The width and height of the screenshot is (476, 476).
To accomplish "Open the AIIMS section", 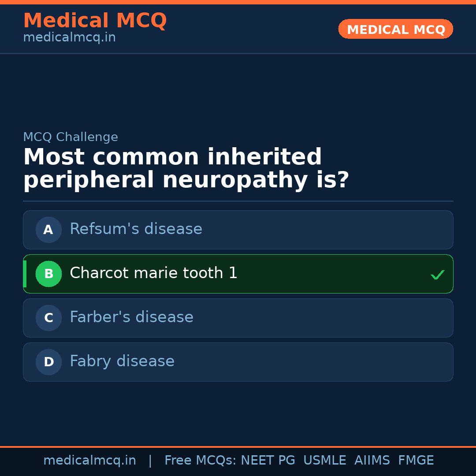I will click(x=372, y=460).
